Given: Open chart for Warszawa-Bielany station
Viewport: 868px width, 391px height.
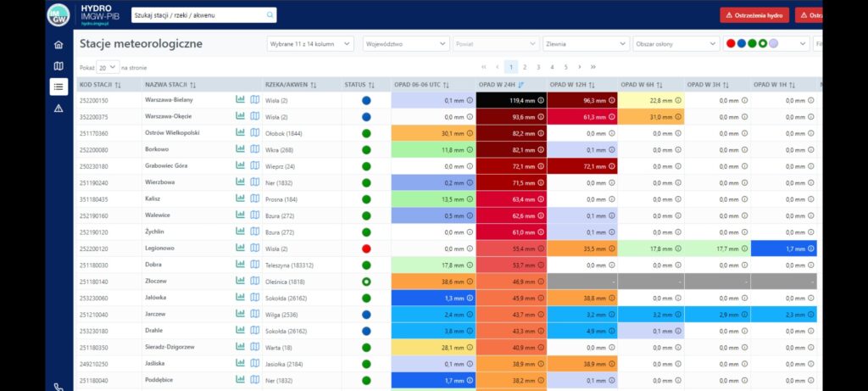Looking at the screenshot, I should tap(240, 100).
